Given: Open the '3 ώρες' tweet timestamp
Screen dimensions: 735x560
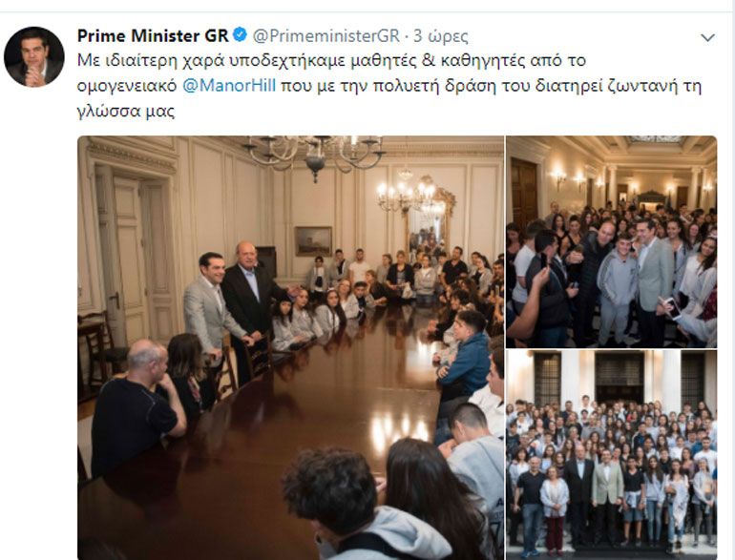Looking at the screenshot, I should (441, 35).
